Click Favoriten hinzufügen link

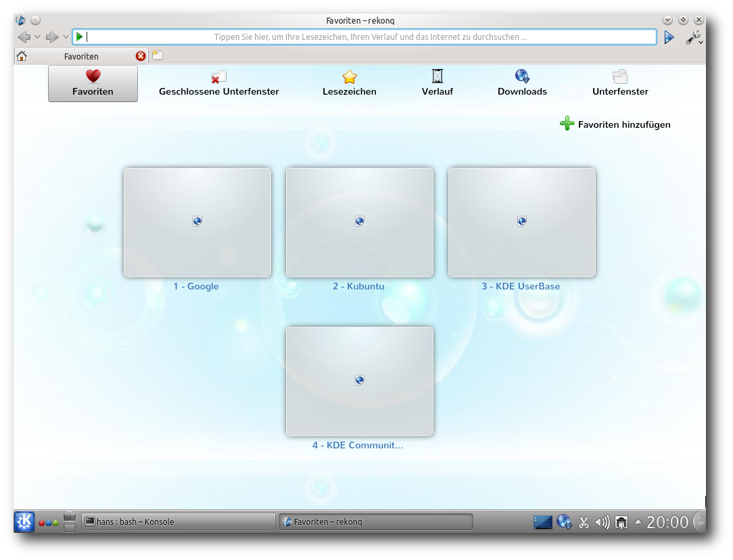[x=615, y=124]
